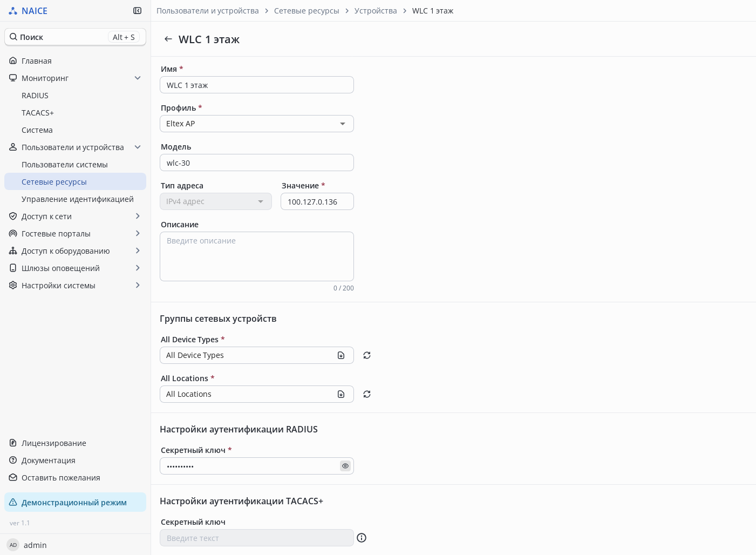
Task: Click the back arrow beside WLC 1 этаж
Action: click(168, 39)
